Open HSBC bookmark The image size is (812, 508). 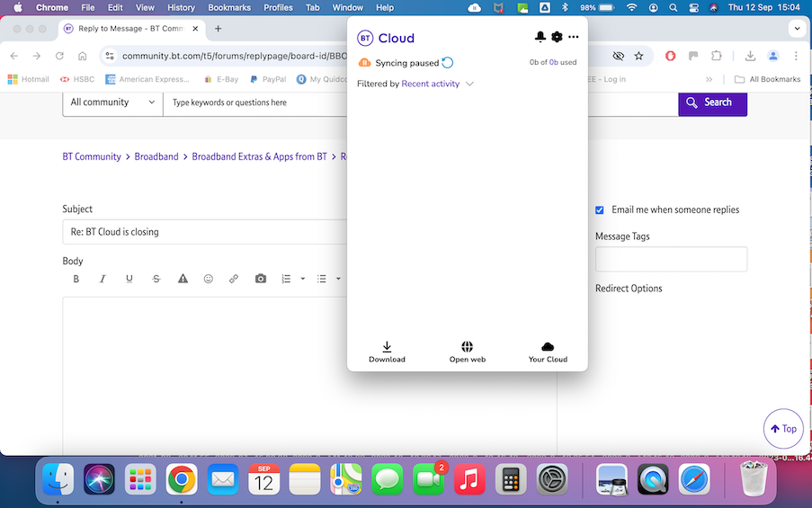point(77,79)
